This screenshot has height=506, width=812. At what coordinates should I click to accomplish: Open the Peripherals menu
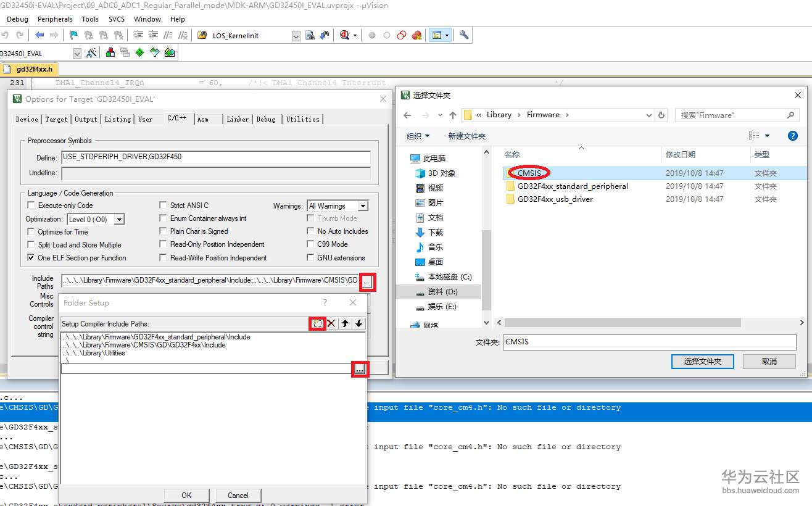pyautogui.click(x=55, y=19)
